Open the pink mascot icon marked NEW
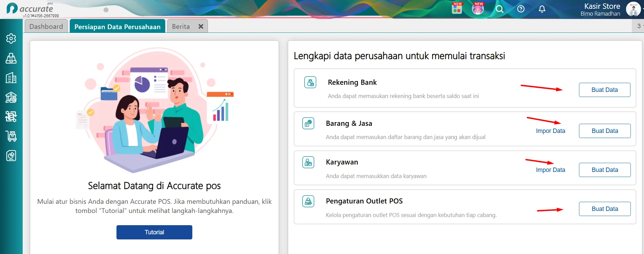The image size is (644, 254). pyautogui.click(x=478, y=8)
